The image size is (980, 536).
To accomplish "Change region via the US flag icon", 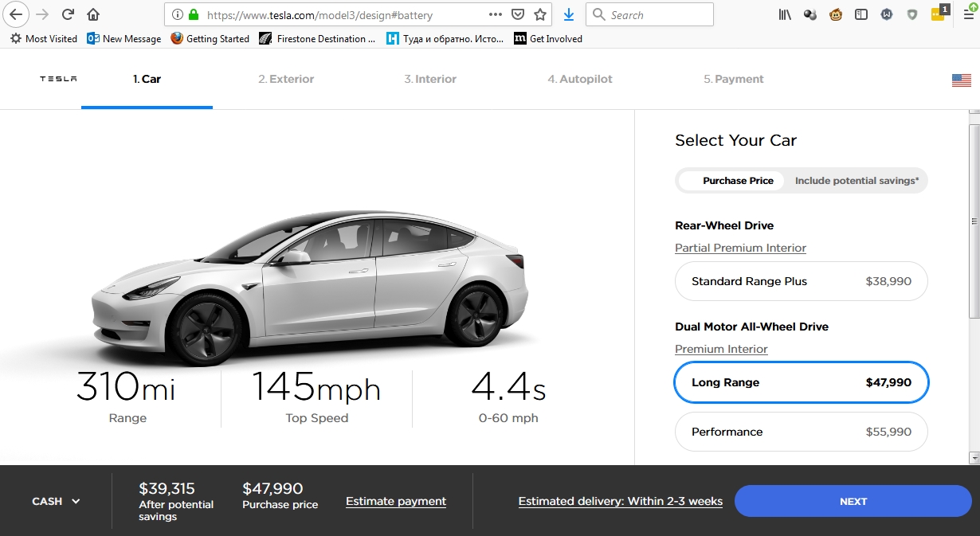I will [x=962, y=80].
